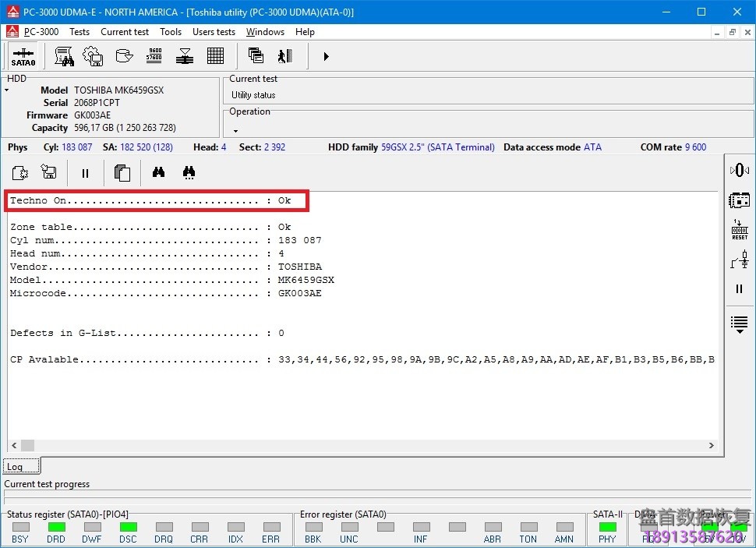Screen dimensions: 756x548
Task: Expand the Operation panel dropdown arrow
Action: click(x=235, y=131)
